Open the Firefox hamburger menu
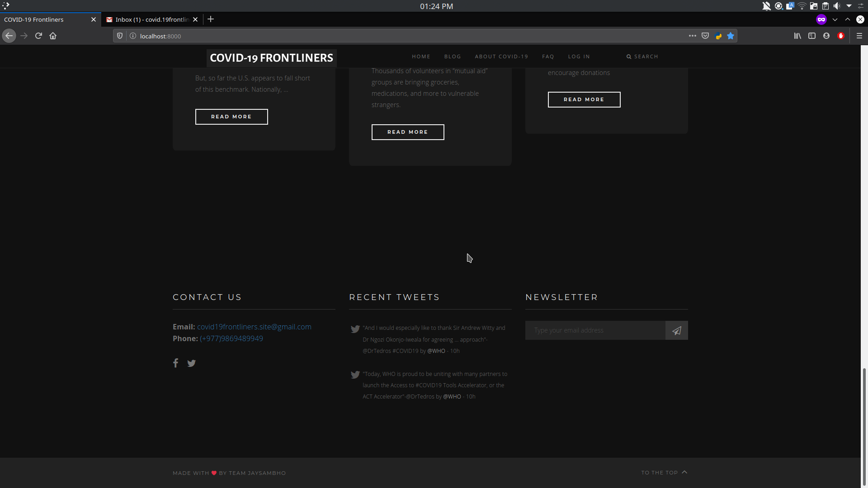Screen dimensions: 868x488 pos(859,36)
